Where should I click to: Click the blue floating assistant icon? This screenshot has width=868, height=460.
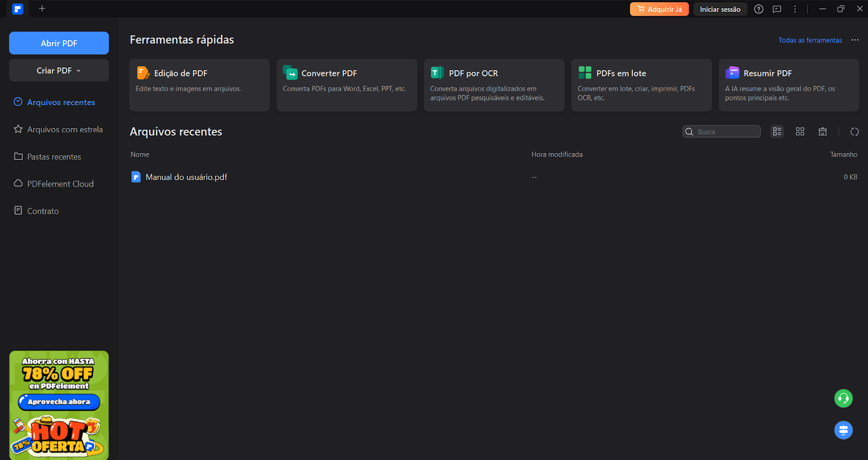(843, 430)
